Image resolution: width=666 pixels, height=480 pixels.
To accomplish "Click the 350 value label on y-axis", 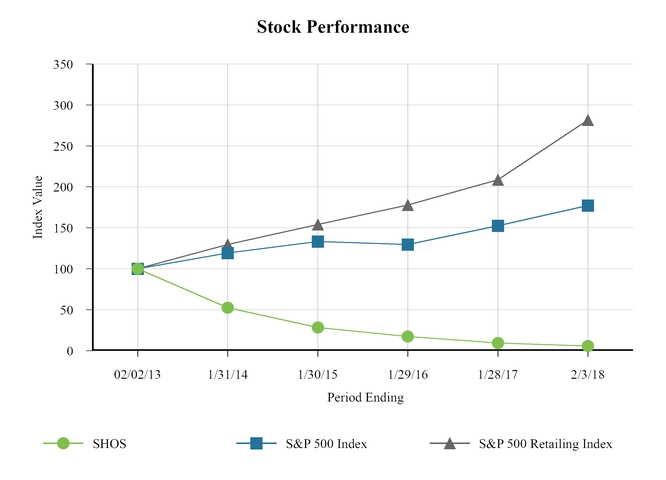I will tap(62, 64).
